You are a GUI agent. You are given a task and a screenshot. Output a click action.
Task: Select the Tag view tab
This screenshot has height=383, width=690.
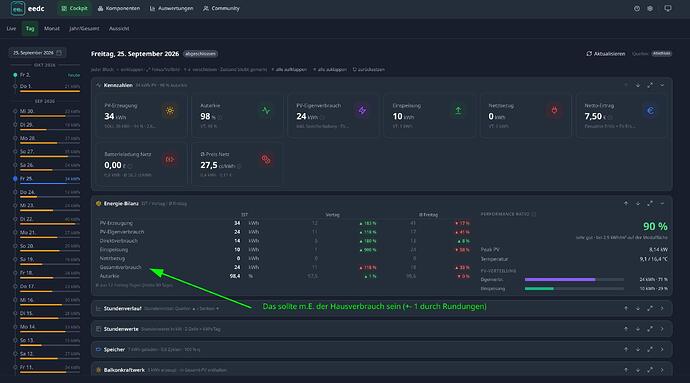30,29
